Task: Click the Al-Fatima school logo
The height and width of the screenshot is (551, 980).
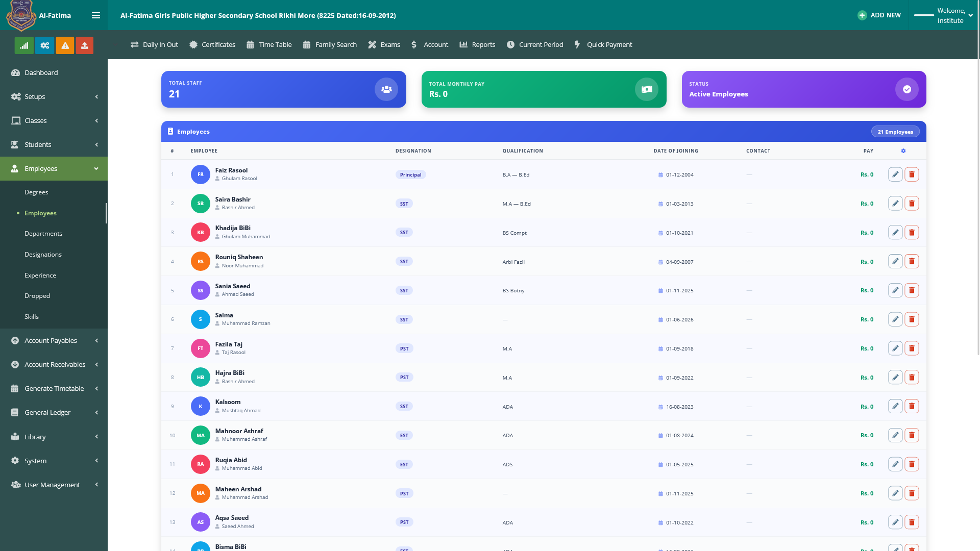Action: coord(21,15)
